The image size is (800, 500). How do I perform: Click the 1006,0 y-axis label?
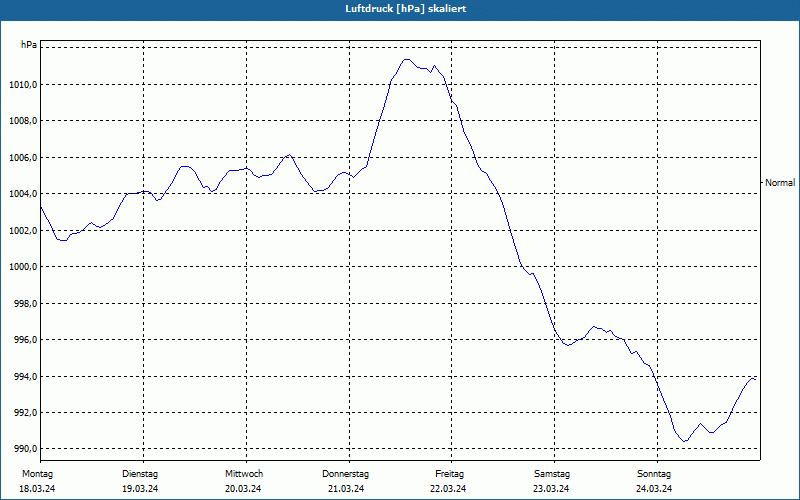[x=23, y=158]
